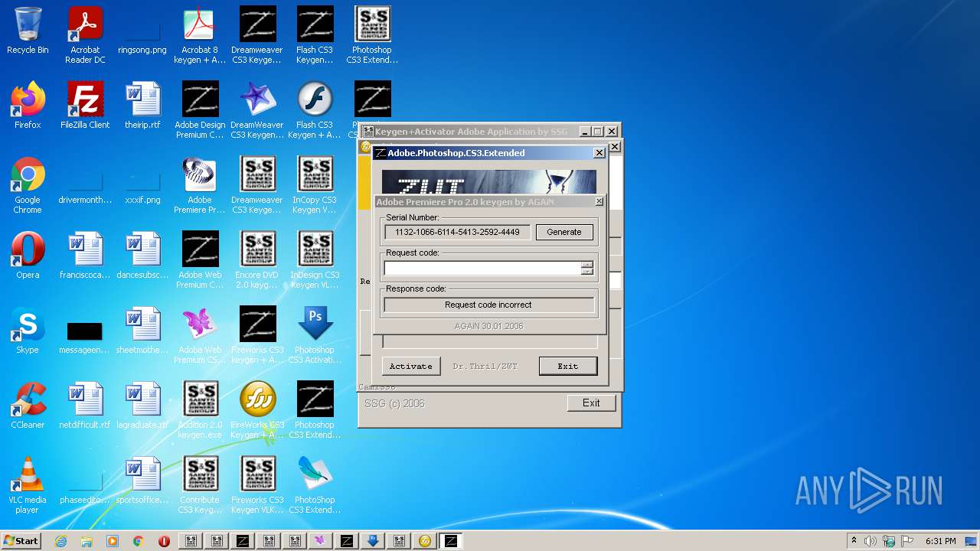Select Photoshop CS3 Activati... arrow icon
The height and width of the screenshot is (551, 980).
pos(315,335)
